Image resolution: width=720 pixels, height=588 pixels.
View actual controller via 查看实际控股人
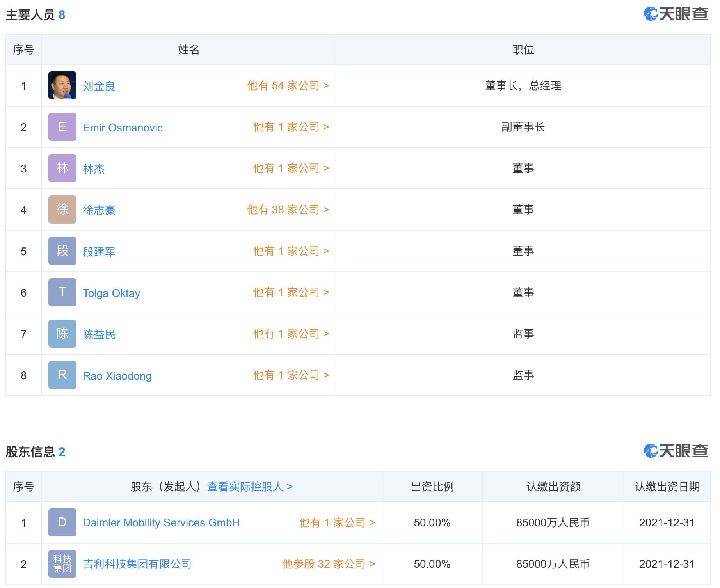250,487
